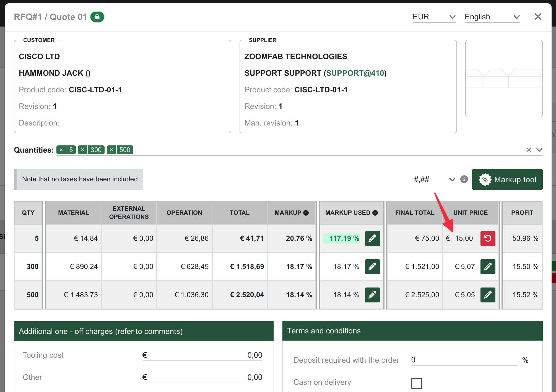Open the English language dropdown
The width and height of the screenshot is (556, 392).
pyautogui.click(x=492, y=17)
